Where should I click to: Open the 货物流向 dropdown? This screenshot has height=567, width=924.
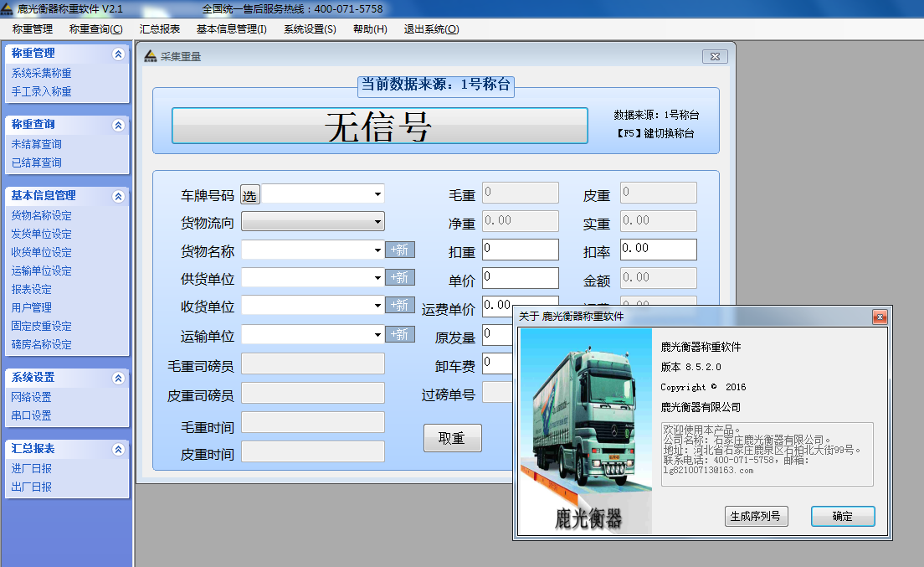point(380,221)
